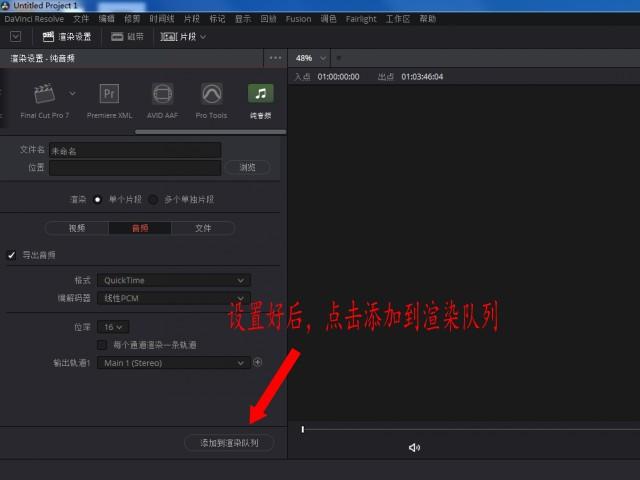Viewport: 640px width, 480px height.
Task: Click 添加到渲染队列 button
Action: tap(229, 443)
